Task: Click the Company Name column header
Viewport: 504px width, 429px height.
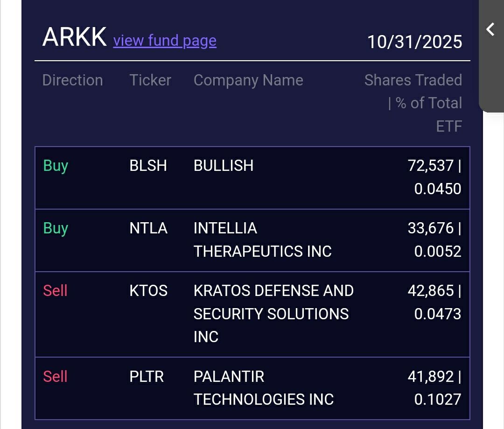Action: pos(248,80)
